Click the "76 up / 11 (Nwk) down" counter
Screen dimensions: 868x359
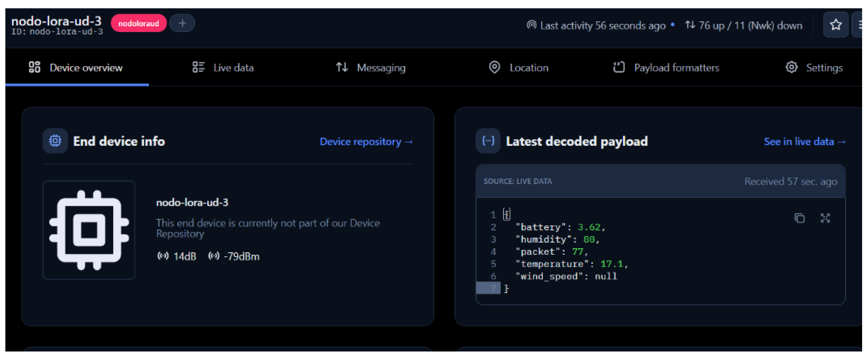point(750,25)
